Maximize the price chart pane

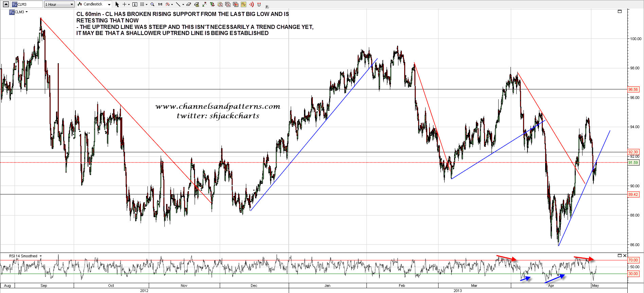620,12
